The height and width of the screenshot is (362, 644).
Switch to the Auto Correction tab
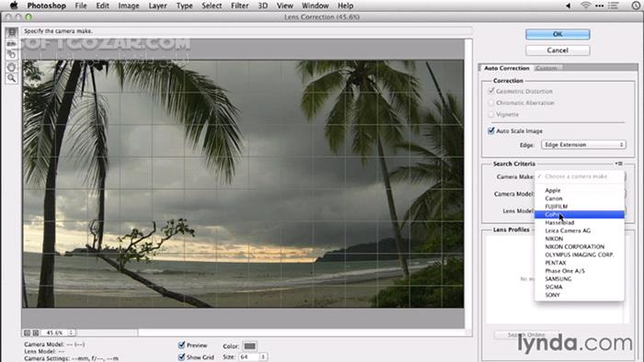[x=506, y=68]
